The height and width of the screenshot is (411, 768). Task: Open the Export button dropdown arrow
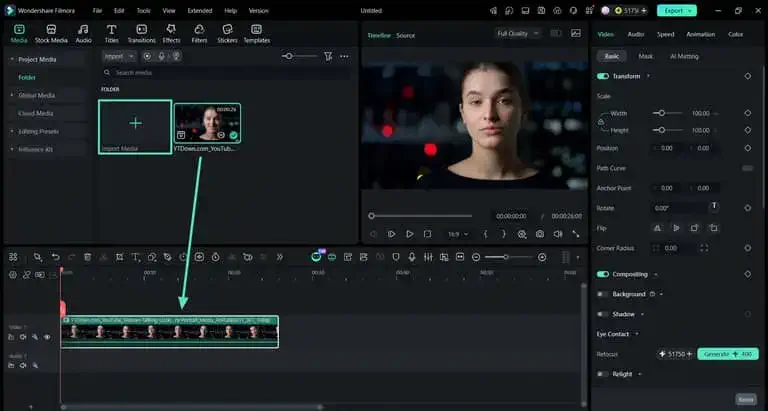click(690, 10)
